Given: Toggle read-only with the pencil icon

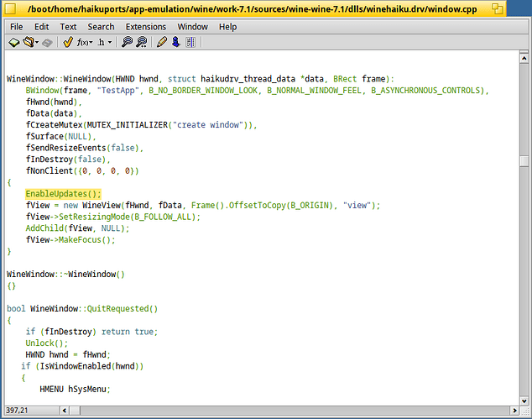Looking at the screenshot, I should (x=162, y=42).
